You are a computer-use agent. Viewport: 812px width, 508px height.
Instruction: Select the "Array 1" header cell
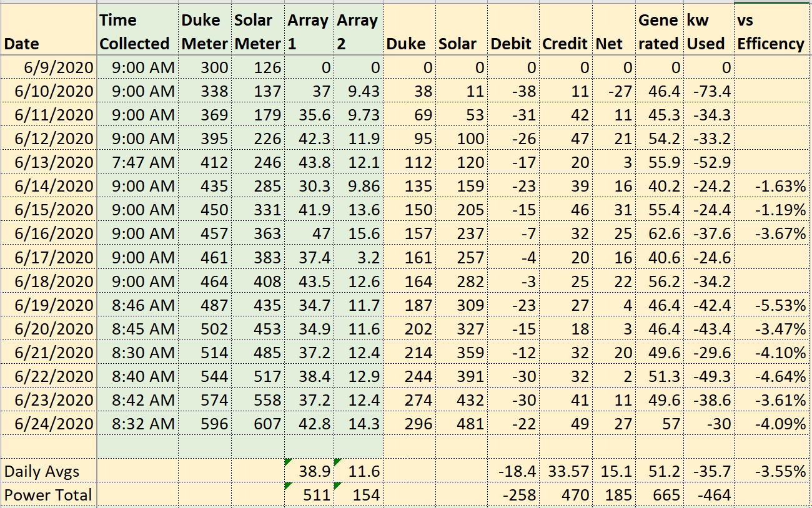309,30
